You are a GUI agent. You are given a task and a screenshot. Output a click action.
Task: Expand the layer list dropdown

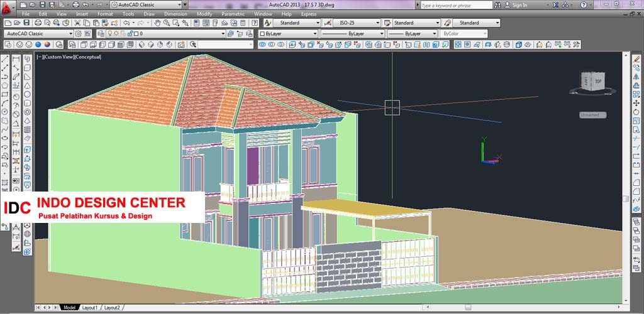click(x=223, y=34)
